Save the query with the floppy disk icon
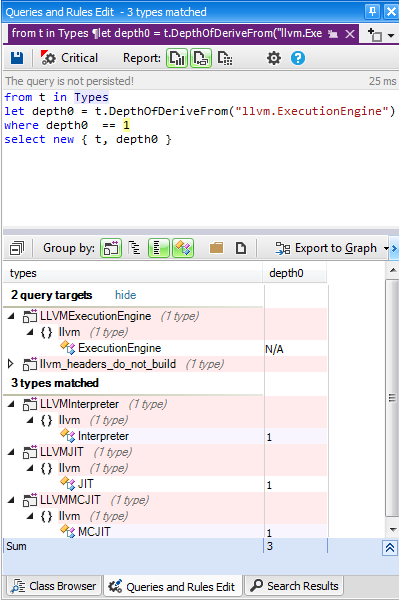 pos(16,58)
